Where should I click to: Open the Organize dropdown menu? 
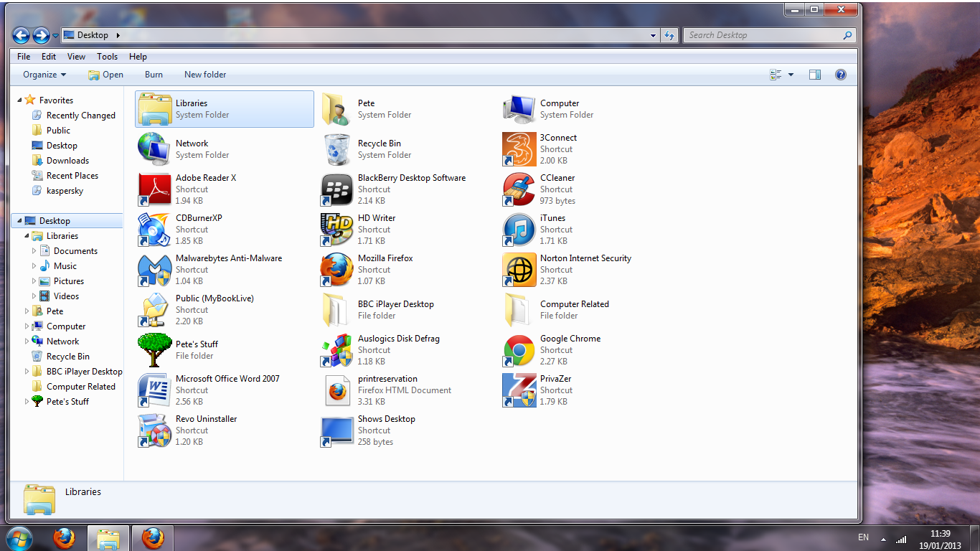(x=44, y=75)
